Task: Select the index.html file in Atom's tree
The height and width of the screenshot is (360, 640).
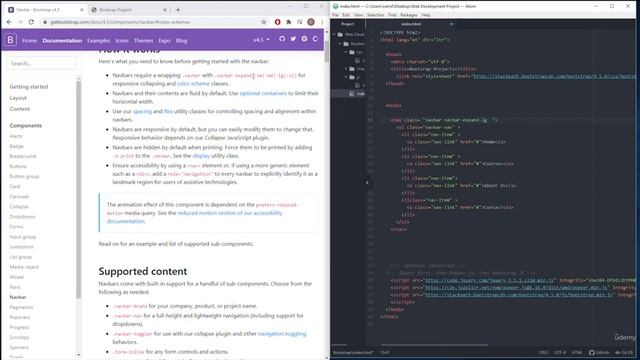Action: tap(356, 93)
